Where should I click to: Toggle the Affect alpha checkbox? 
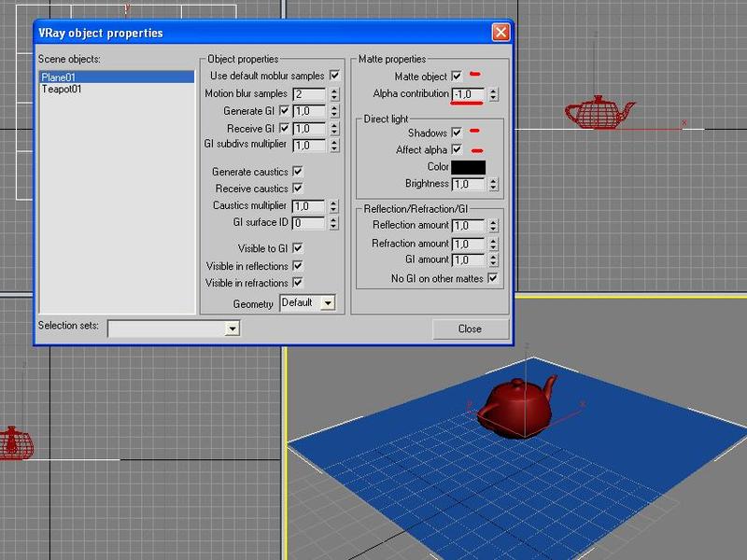[457, 149]
